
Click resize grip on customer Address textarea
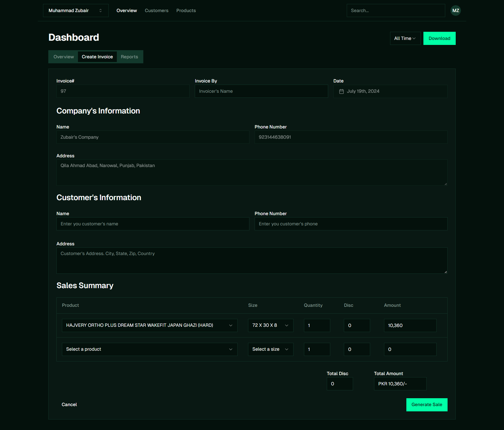coord(445,272)
